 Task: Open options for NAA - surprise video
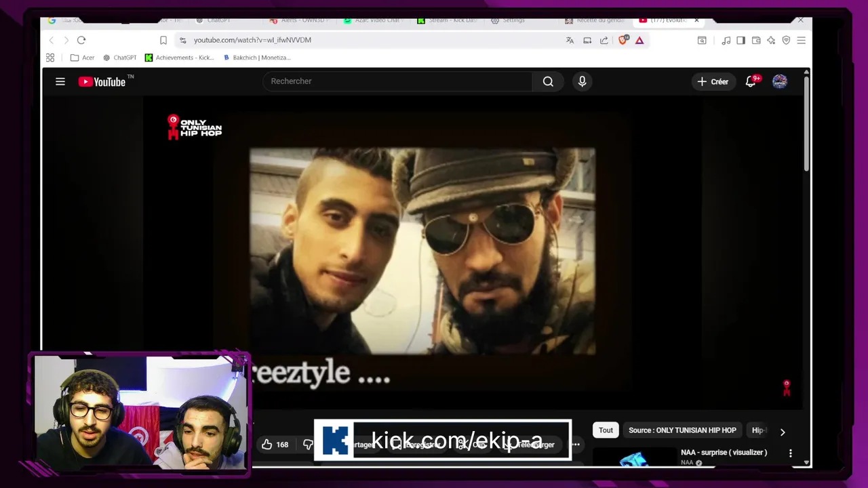(x=790, y=453)
